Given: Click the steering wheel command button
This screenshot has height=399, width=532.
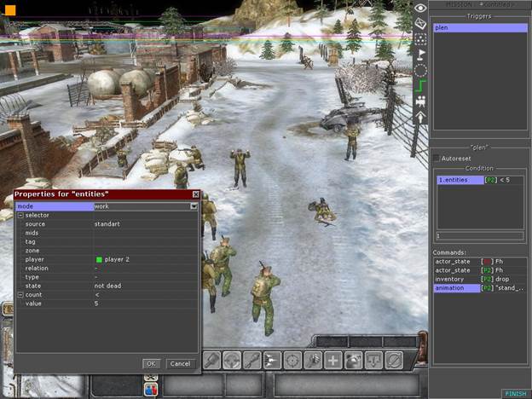Looking at the screenshot, I should 232,361.
